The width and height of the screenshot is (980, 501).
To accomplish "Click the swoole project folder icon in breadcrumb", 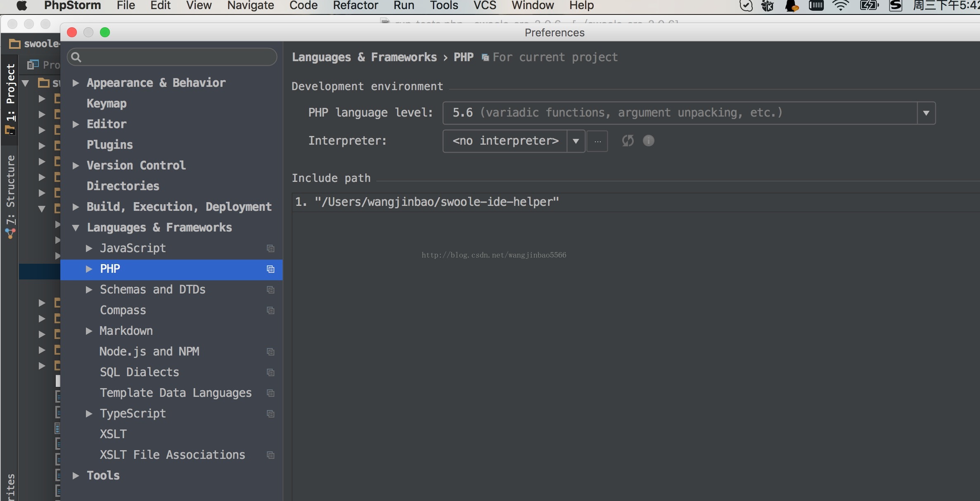I will tap(15, 44).
